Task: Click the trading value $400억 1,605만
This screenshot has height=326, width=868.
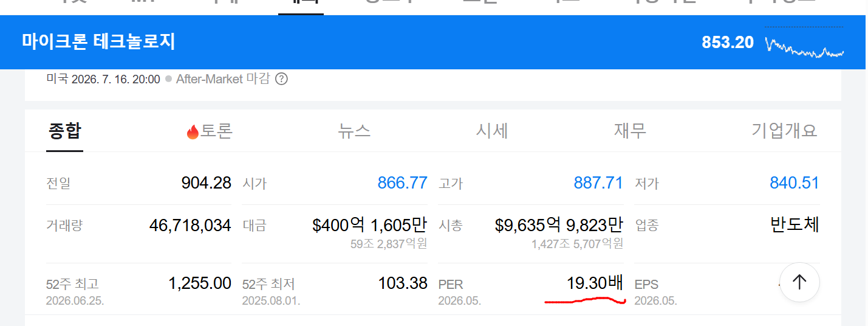Action: [x=370, y=226]
